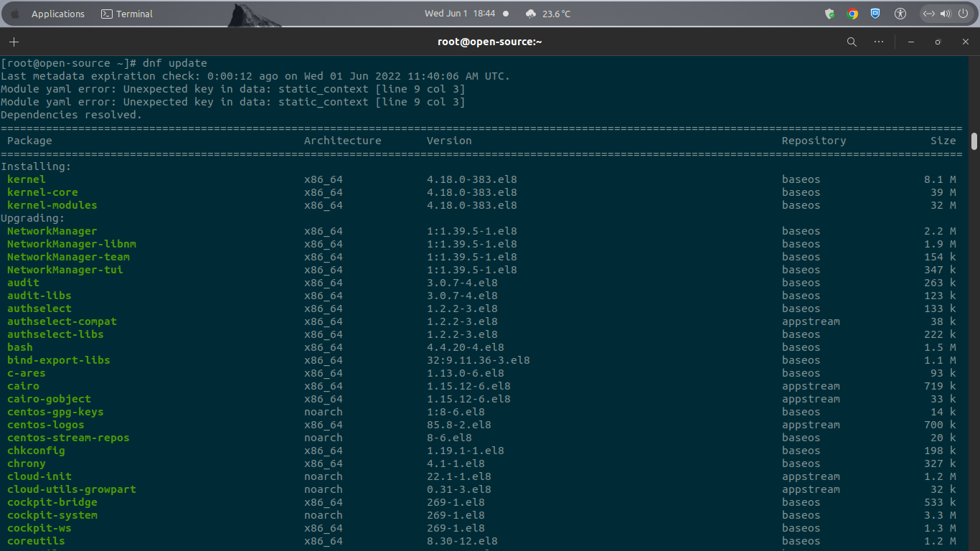
Task: Click the Architecture column header
Action: (x=342, y=141)
